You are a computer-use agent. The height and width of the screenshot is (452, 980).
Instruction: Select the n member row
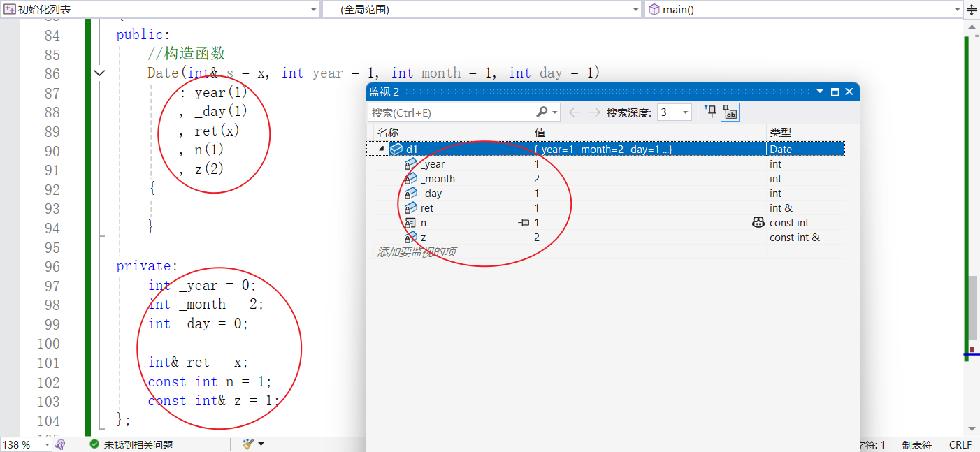(x=605, y=223)
